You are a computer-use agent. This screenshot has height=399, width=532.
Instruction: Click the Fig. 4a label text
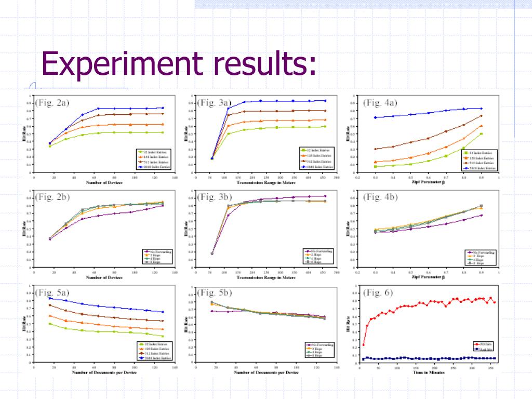click(x=380, y=102)
